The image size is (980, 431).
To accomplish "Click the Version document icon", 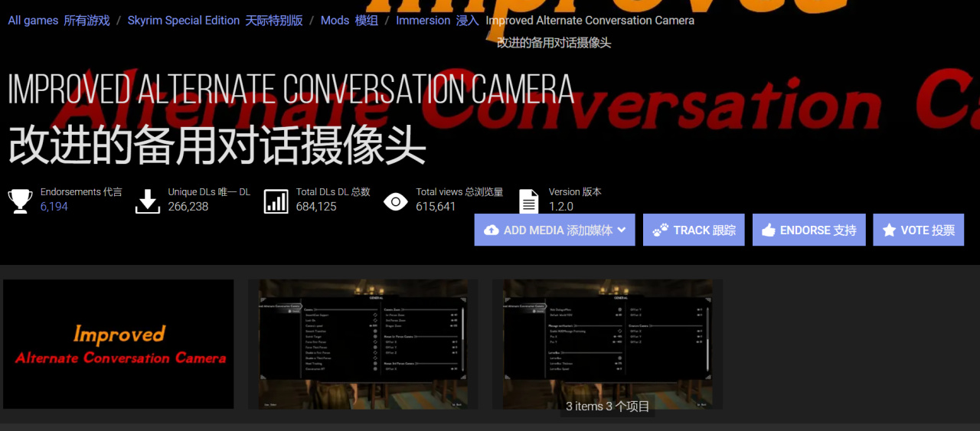I will coord(529,201).
